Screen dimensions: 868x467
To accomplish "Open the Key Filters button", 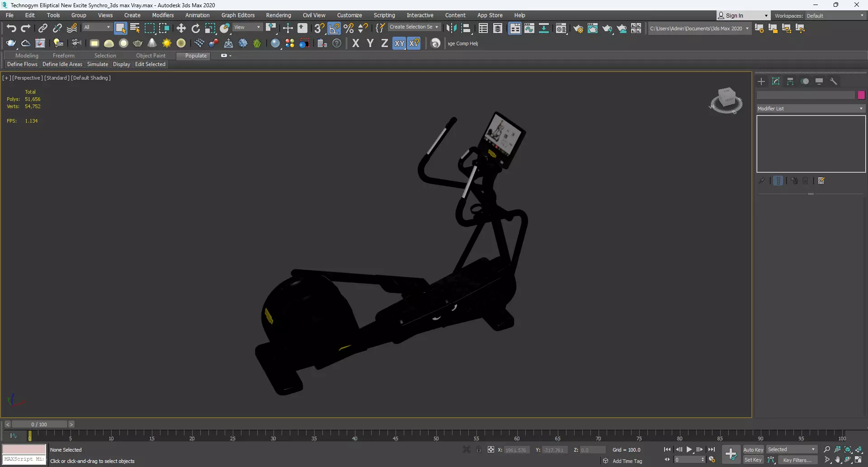I will click(797, 460).
